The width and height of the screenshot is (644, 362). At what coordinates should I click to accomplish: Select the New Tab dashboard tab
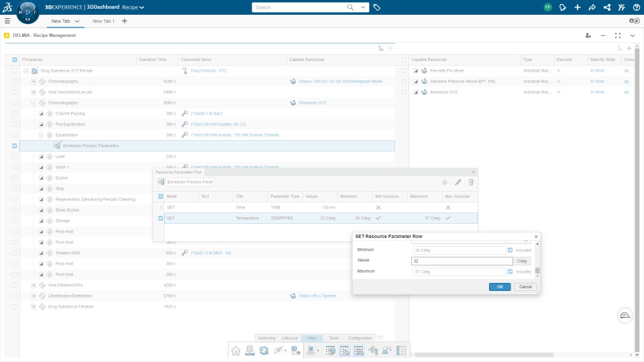tap(60, 21)
